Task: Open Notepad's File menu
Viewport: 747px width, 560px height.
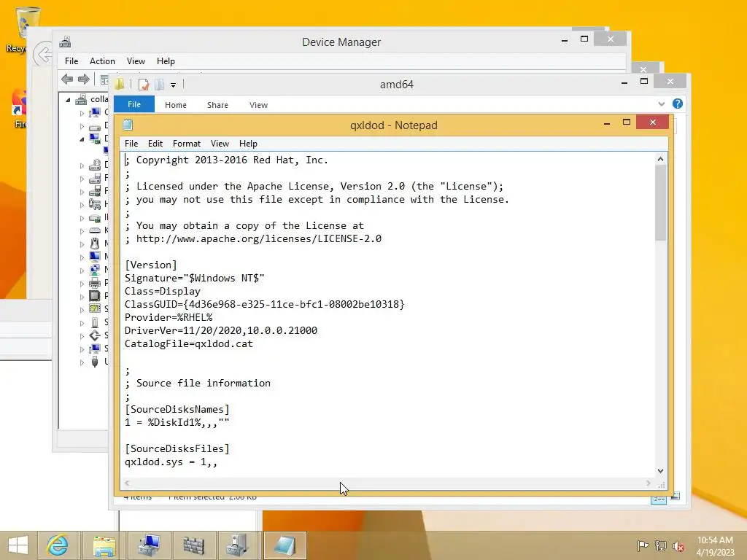Action: (x=131, y=144)
